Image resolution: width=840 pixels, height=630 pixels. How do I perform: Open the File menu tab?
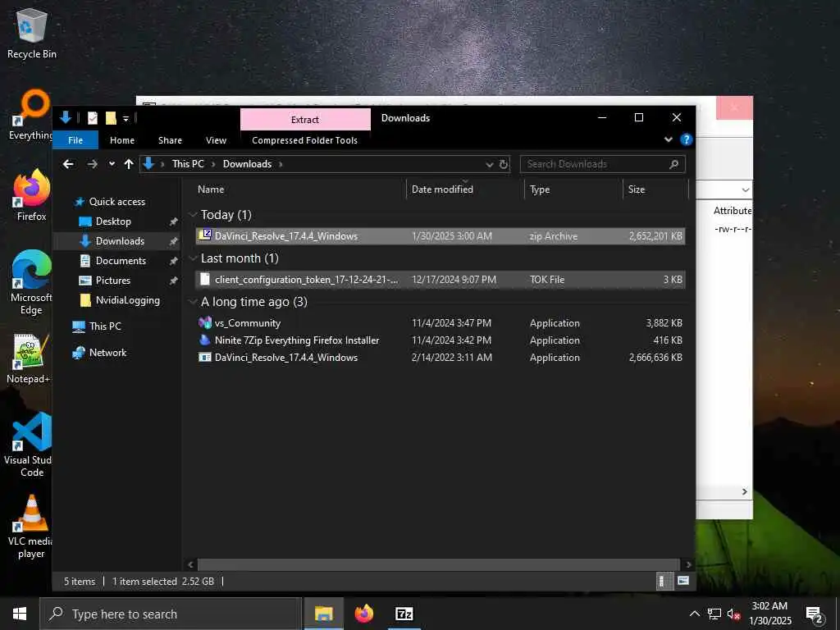(x=75, y=140)
